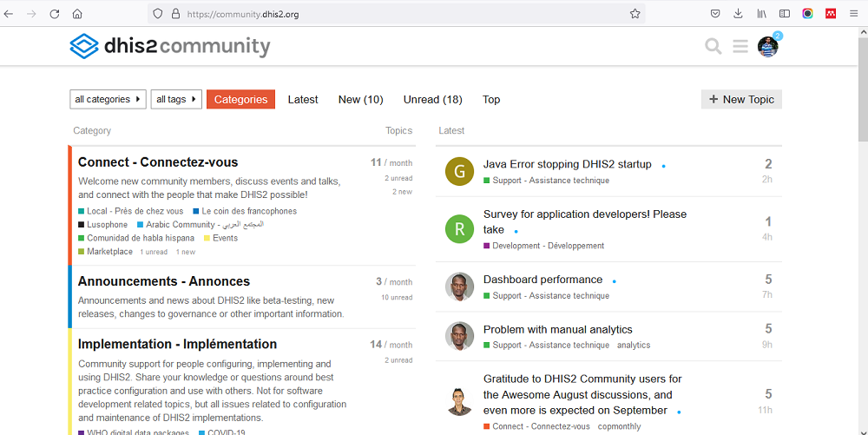Open the analytics tag
The height and width of the screenshot is (435, 868).
click(x=634, y=345)
